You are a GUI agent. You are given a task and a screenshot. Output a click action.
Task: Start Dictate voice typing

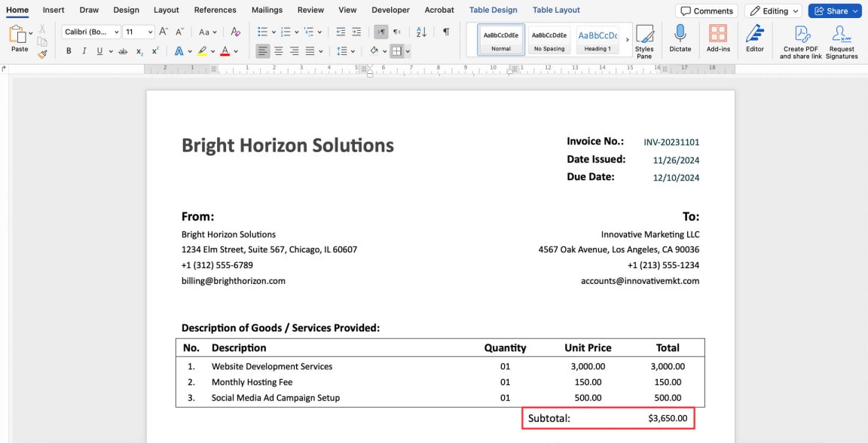[680, 41]
